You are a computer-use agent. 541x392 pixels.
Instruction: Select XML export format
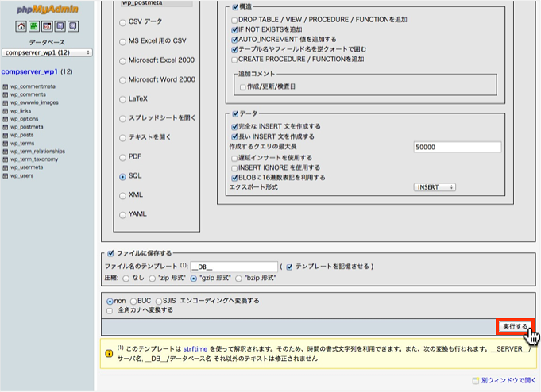click(122, 196)
